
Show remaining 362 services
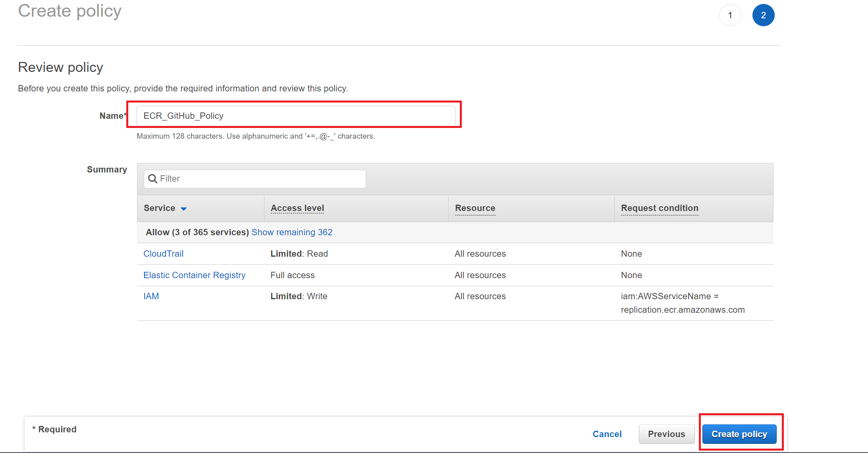(292, 232)
